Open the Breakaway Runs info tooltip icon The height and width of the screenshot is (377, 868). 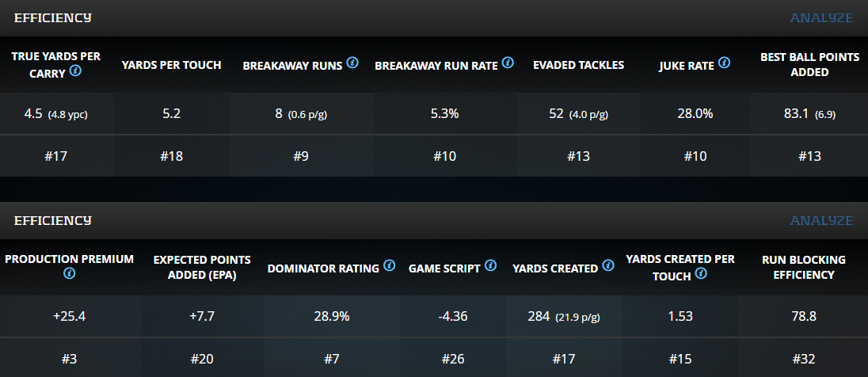pyautogui.click(x=353, y=63)
